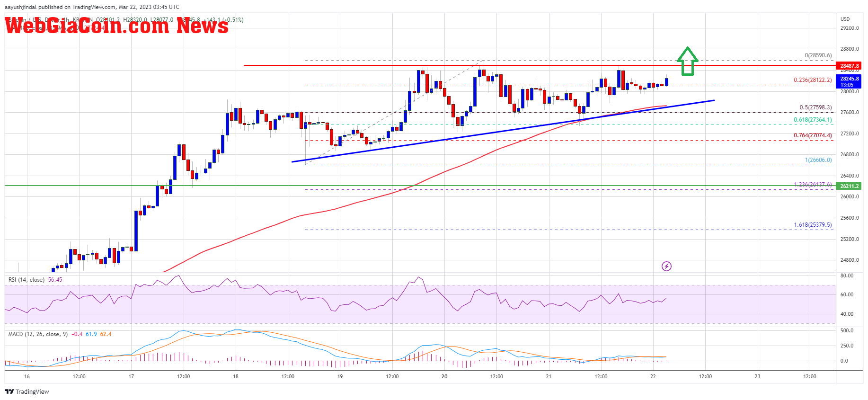Click the RSI value 56.45
Image resolution: width=868 pixels, height=400 pixels.
pyautogui.click(x=55, y=280)
